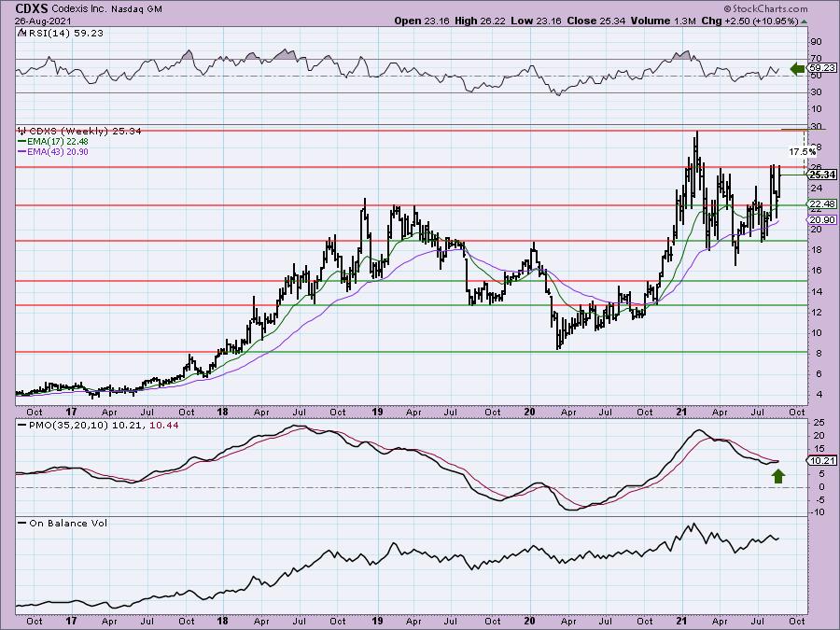Image resolution: width=840 pixels, height=630 pixels.
Task: Click the green up-triangle beside change percent
Action: (x=805, y=22)
